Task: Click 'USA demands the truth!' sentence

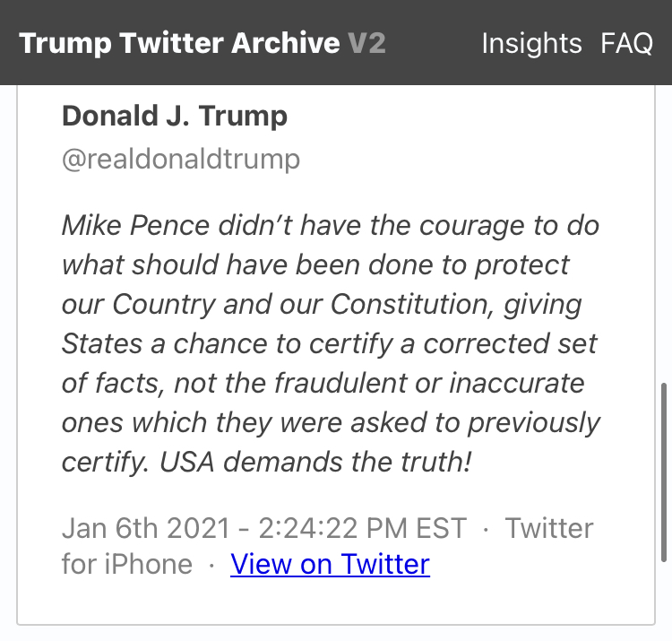Action: click(349, 462)
